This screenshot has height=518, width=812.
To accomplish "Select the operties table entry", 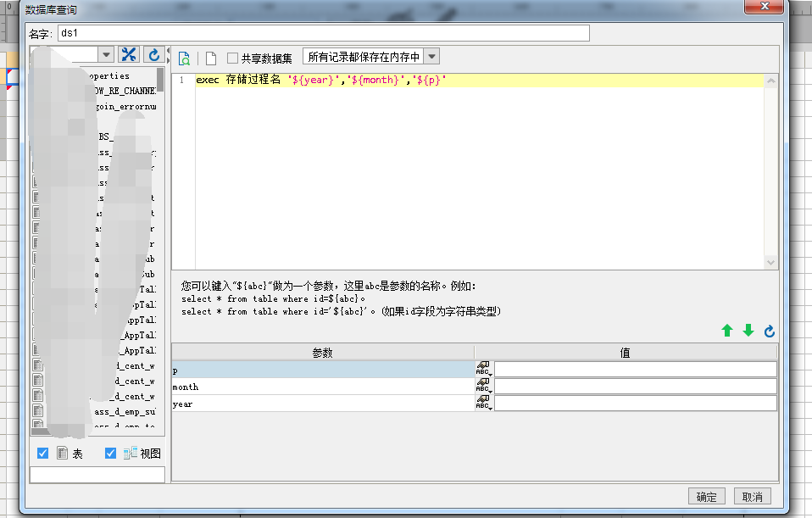I will point(108,76).
